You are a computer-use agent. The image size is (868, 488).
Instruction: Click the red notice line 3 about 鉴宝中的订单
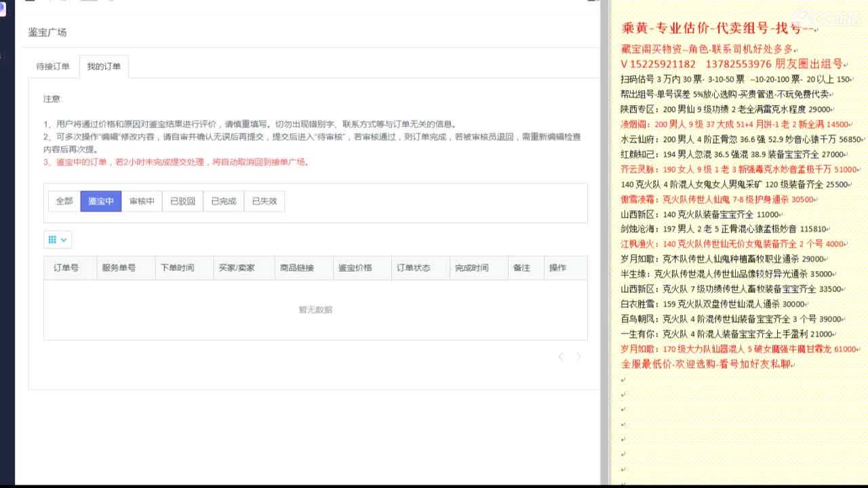176,162
